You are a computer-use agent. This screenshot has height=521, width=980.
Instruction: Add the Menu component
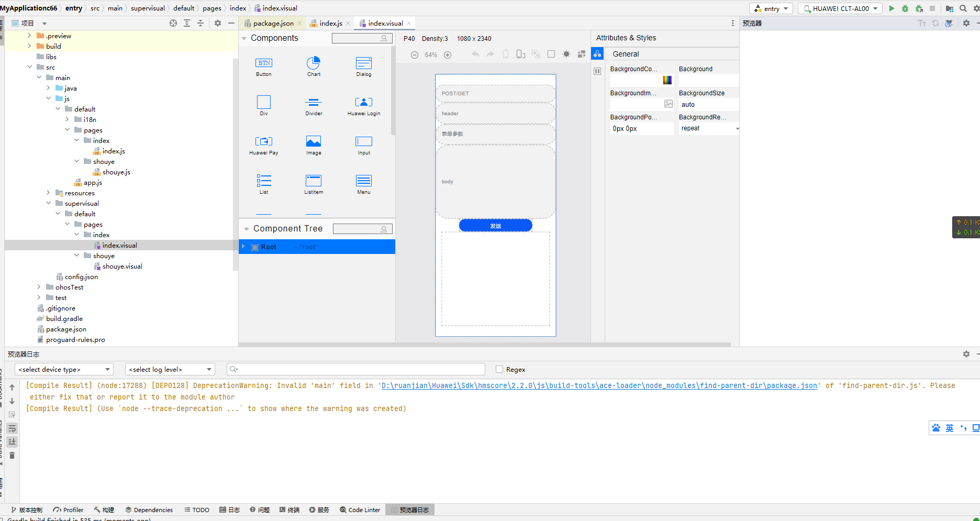(x=364, y=184)
